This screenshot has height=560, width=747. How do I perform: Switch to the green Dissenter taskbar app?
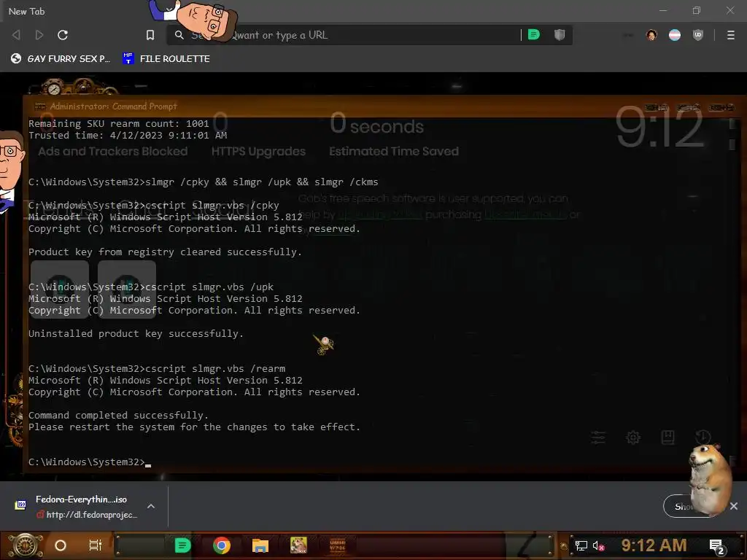click(182, 545)
